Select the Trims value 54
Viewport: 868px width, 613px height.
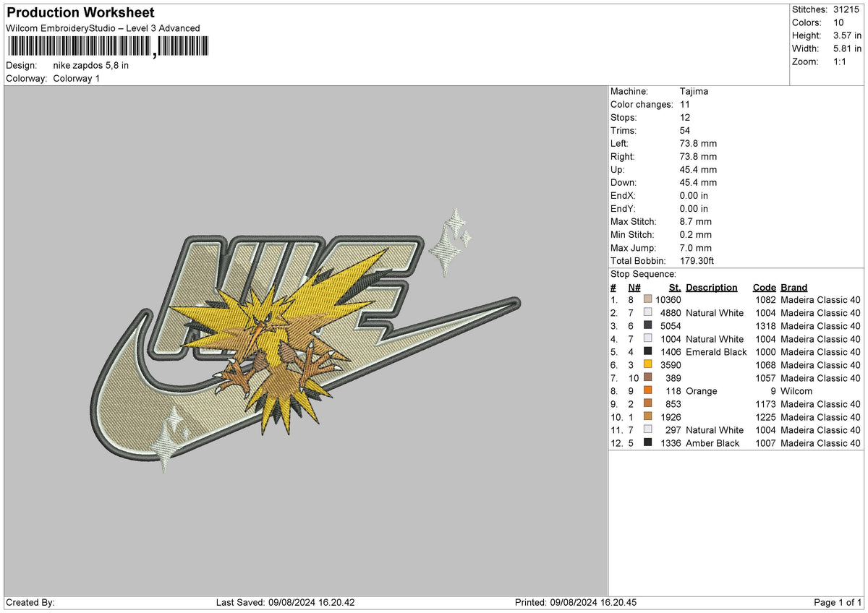[685, 130]
